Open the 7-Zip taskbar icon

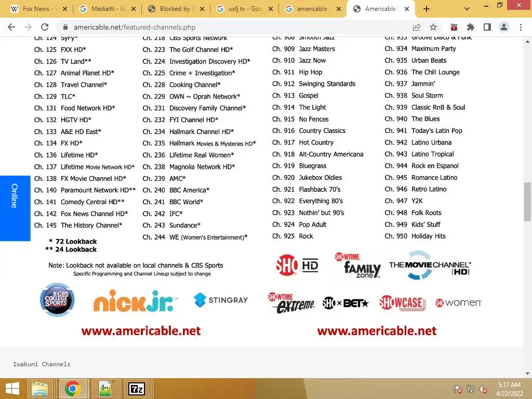137,389
